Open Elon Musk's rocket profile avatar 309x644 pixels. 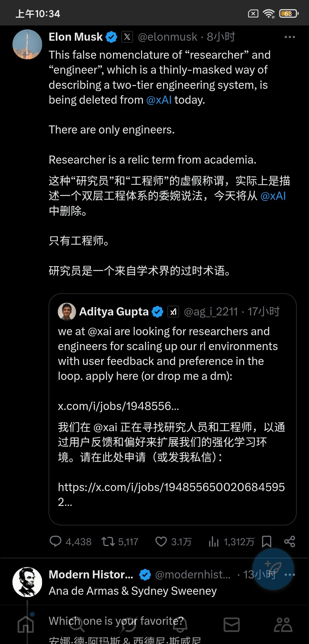(27, 44)
